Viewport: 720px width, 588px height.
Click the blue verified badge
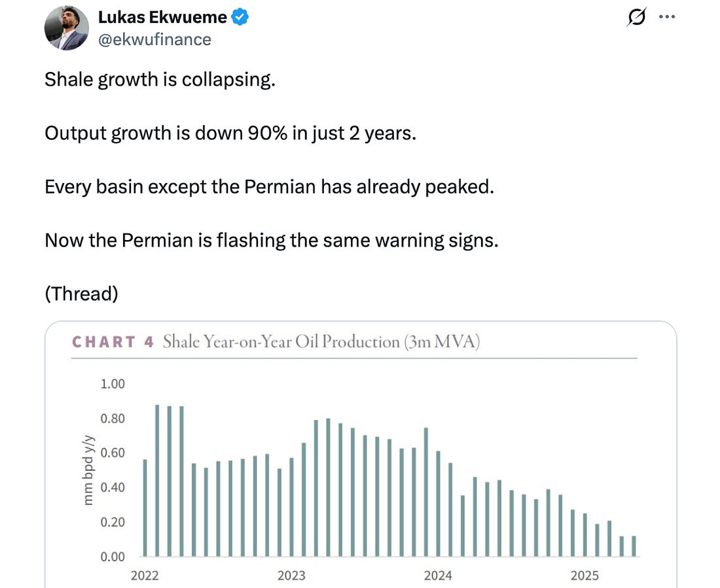tap(241, 18)
